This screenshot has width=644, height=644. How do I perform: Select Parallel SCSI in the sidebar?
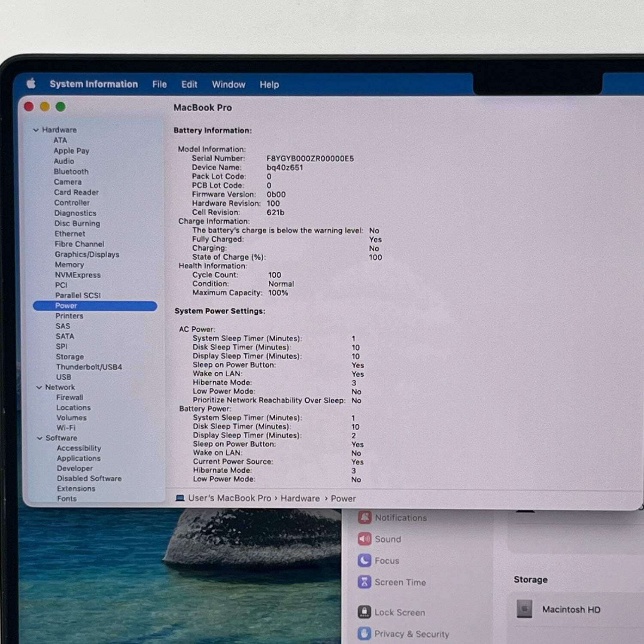pyautogui.click(x=78, y=295)
